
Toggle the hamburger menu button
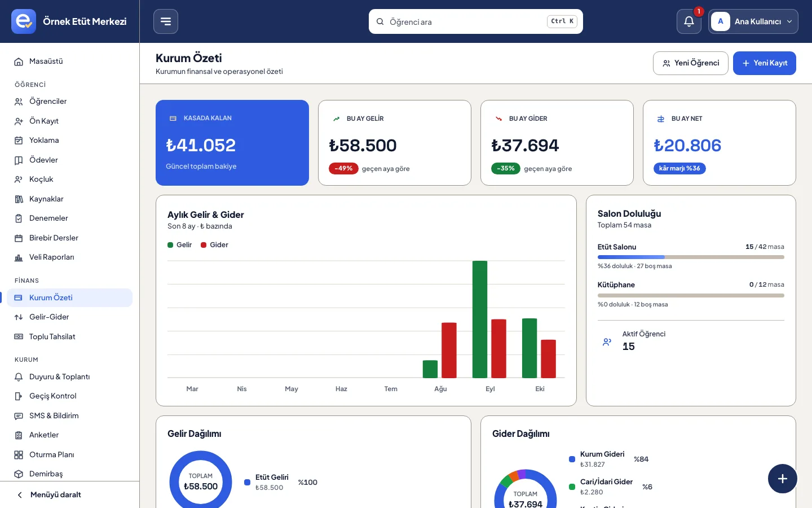click(166, 21)
